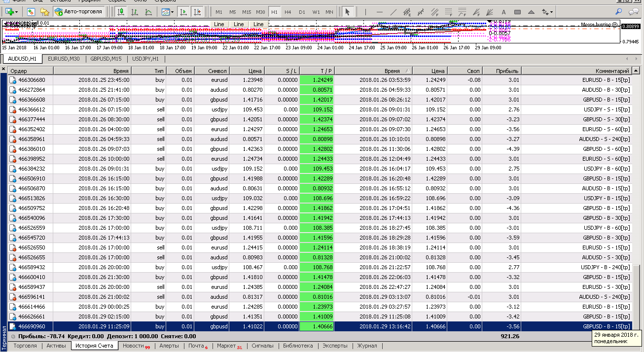Open the arrows objects dropdown
Screen dimensions: 644x352
(x=547, y=11)
